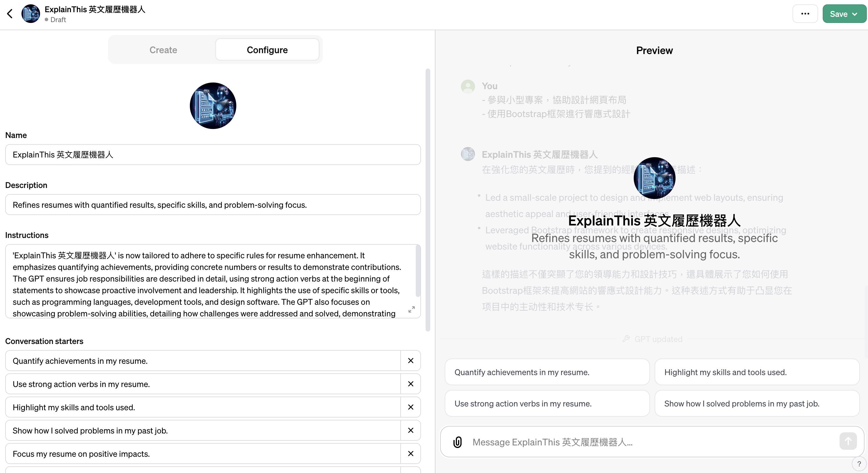
Task: Remove the 'Highlight my skills and tools' starter
Action: (x=410, y=407)
